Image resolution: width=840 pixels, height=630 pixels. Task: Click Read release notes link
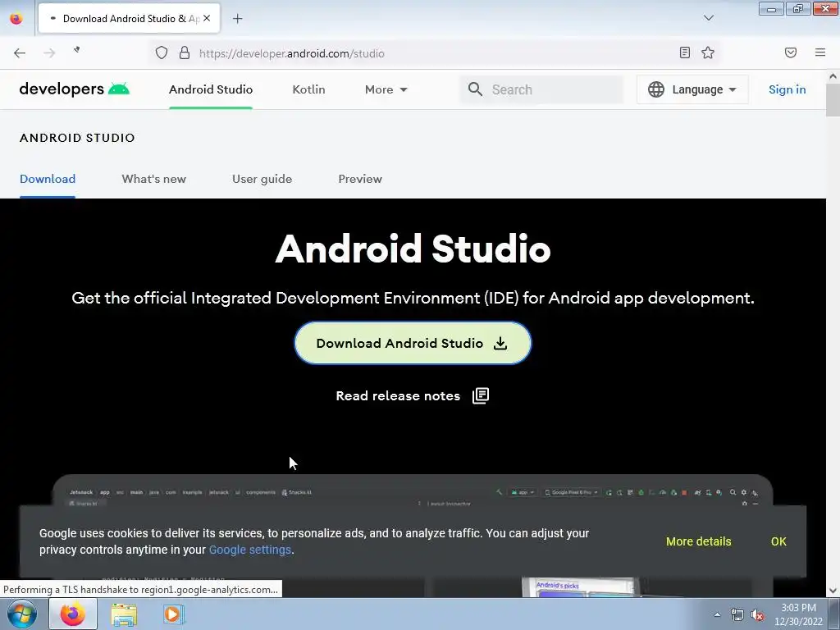coord(398,396)
